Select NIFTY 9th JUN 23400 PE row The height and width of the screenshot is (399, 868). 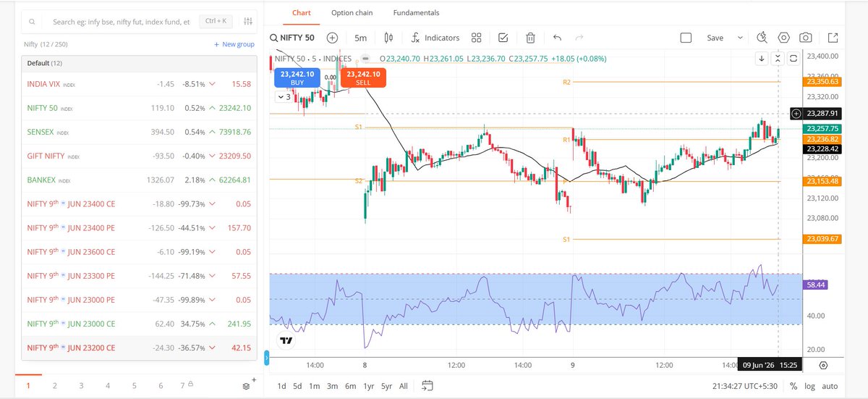[138, 228]
